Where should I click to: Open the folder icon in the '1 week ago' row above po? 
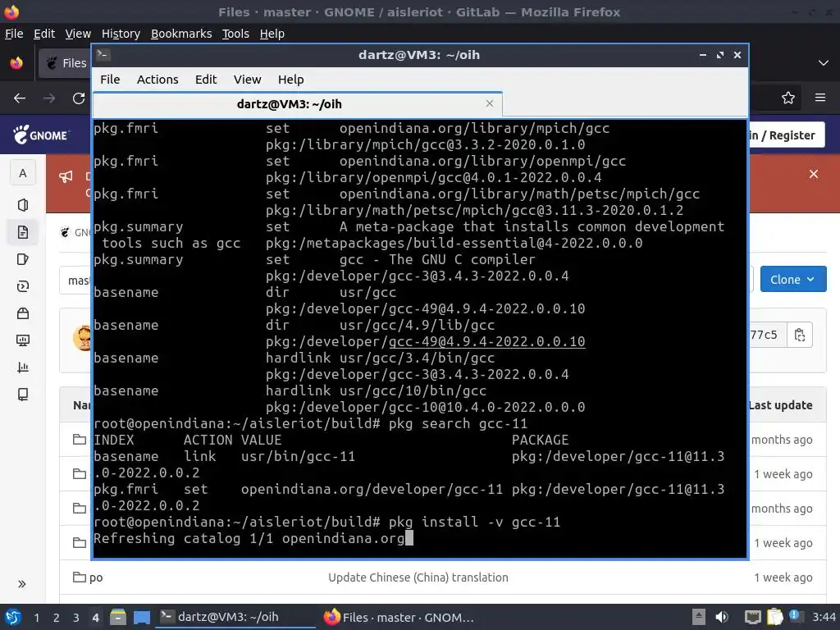click(x=80, y=543)
